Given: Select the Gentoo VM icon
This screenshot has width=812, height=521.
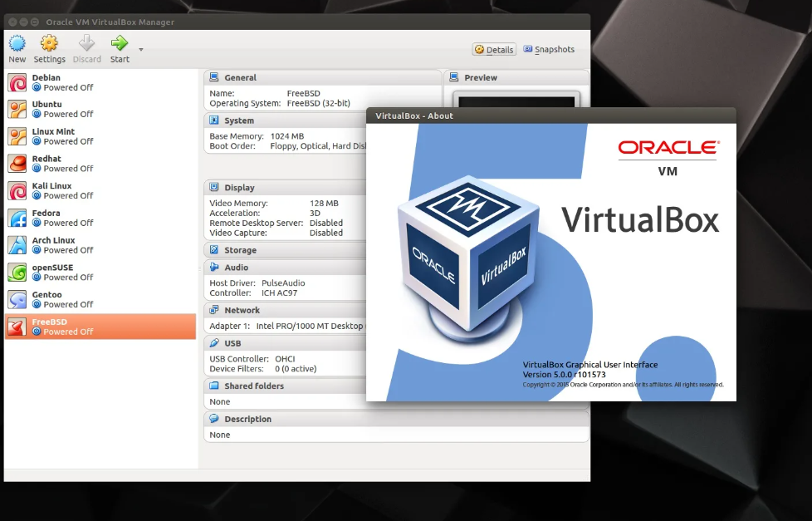Looking at the screenshot, I should [x=17, y=300].
